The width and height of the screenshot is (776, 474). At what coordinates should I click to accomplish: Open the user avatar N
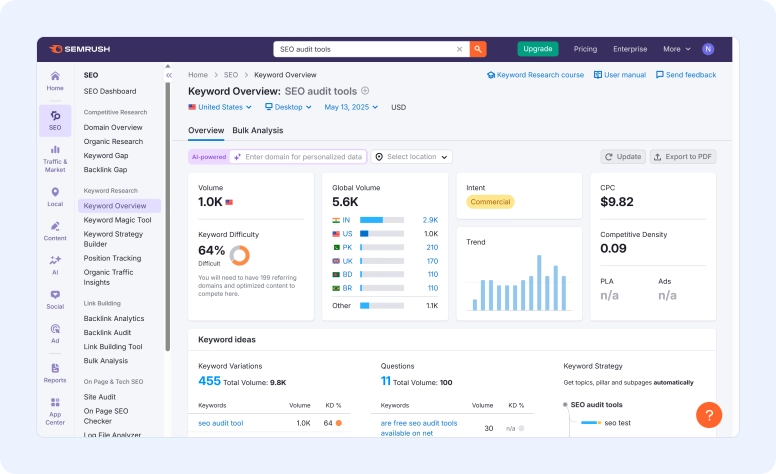pos(708,49)
